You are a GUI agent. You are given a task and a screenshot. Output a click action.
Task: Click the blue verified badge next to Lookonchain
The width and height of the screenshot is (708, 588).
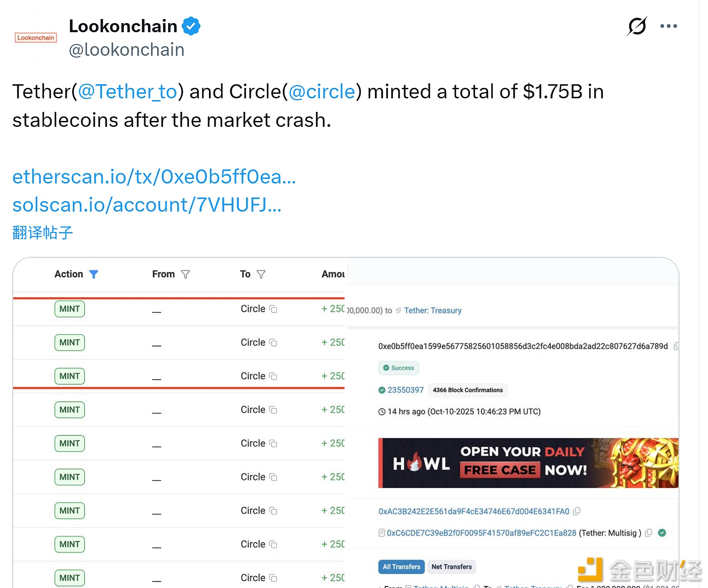coord(191,26)
